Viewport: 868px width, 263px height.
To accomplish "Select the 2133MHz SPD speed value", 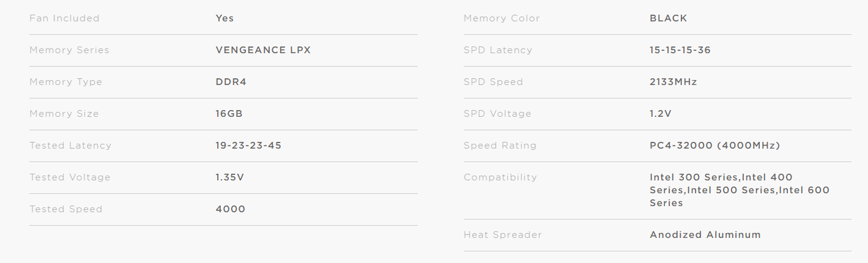I will pos(673,82).
